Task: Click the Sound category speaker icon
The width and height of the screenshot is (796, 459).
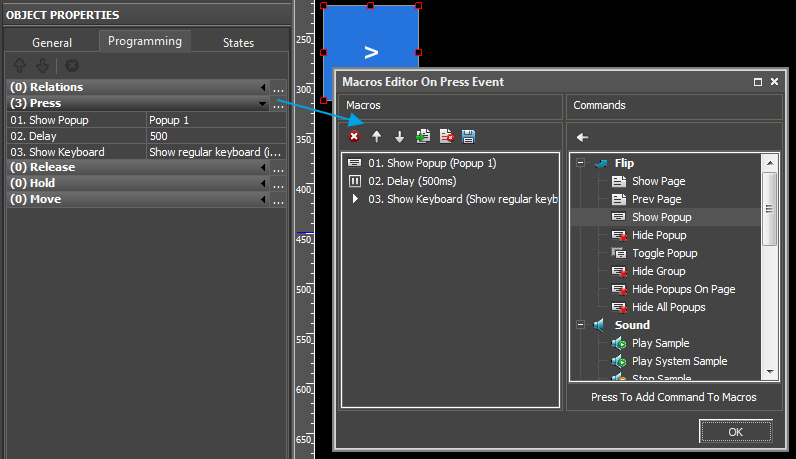Action: pyautogui.click(x=600, y=325)
